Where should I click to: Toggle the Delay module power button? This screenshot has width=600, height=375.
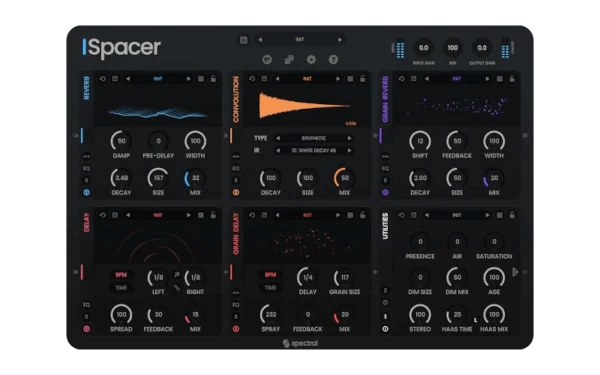(86, 329)
